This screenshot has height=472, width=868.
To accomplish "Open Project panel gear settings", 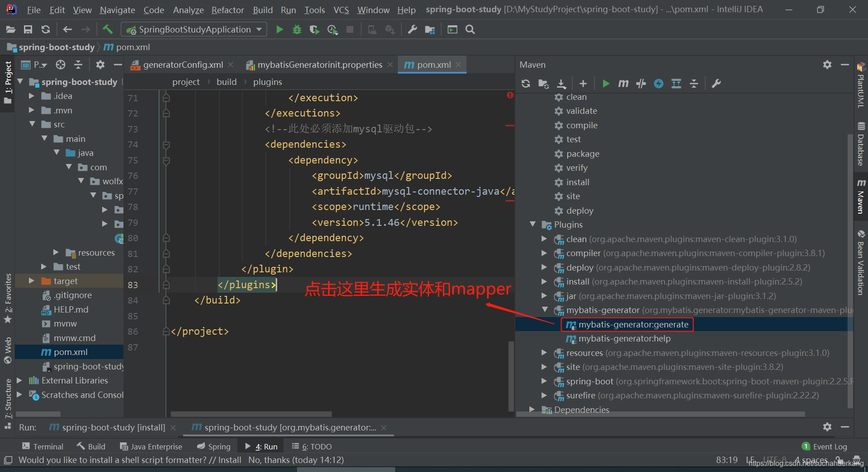I will click(x=100, y=65).
